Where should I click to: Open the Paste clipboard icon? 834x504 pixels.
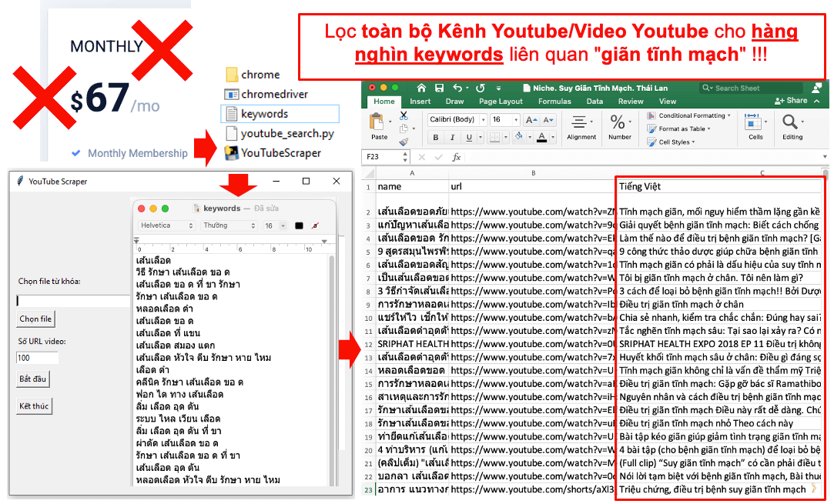[377, 122]
